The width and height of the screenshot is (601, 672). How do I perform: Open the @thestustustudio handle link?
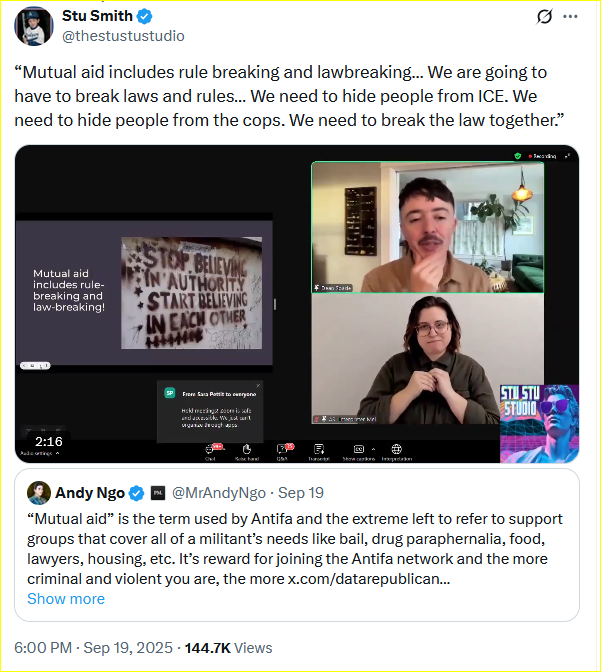pos(123,36)
